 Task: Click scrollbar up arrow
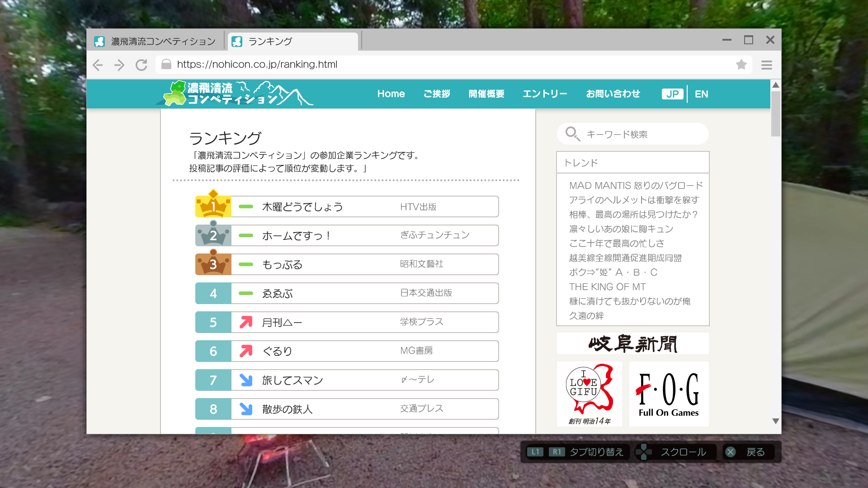[x=776, y=85]
